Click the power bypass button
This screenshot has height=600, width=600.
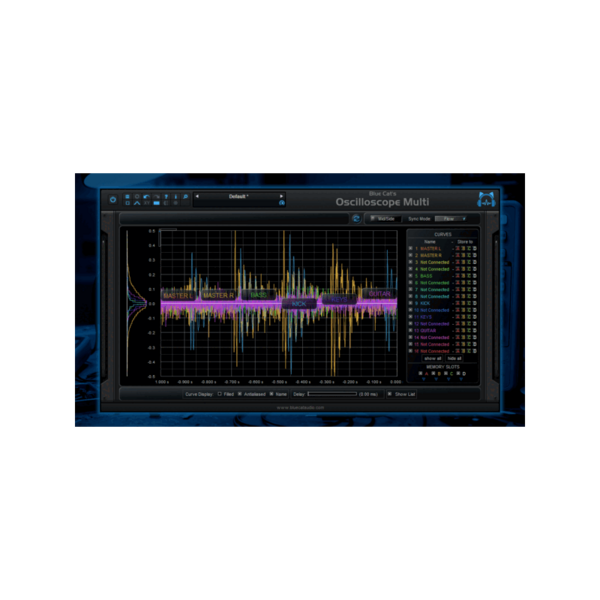112,199
